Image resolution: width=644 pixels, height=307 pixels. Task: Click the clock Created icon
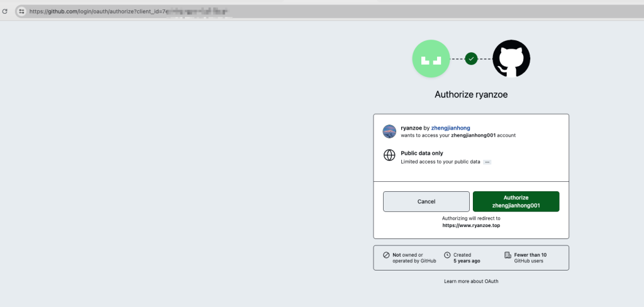(447, 255)
